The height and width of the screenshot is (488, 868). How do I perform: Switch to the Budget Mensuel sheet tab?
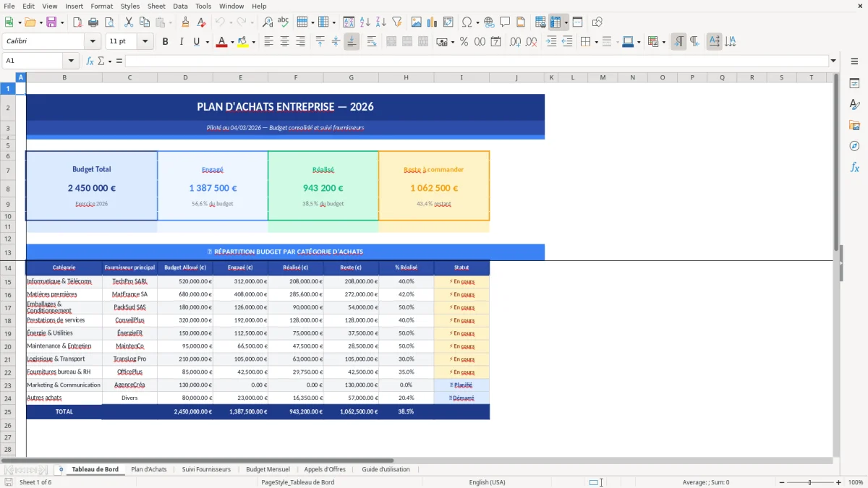pyautogui.click(x=268, y=469)
